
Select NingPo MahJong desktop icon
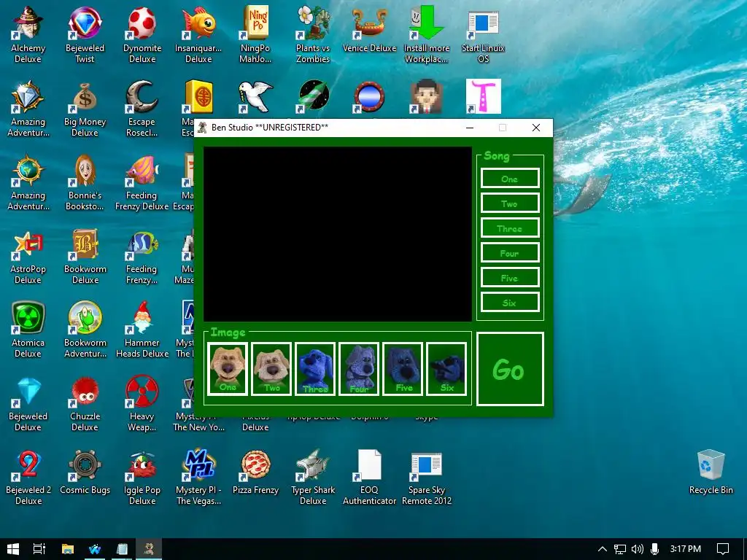point(255,34)
